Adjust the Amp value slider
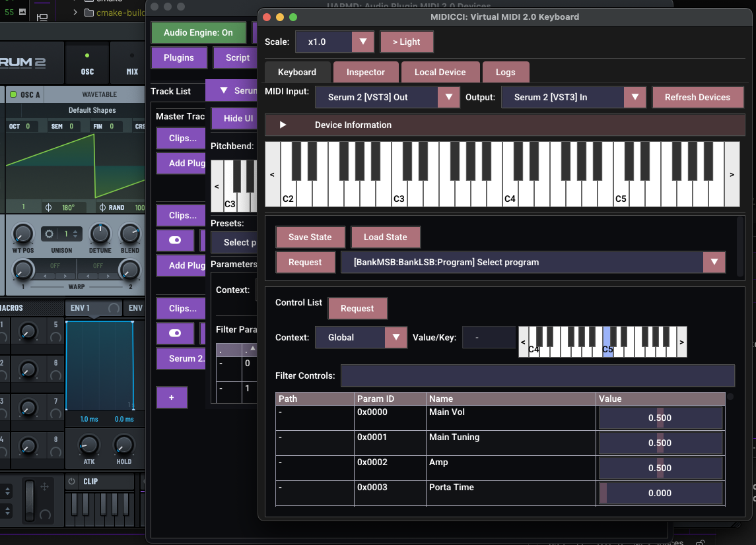 [x=660, y=468]
